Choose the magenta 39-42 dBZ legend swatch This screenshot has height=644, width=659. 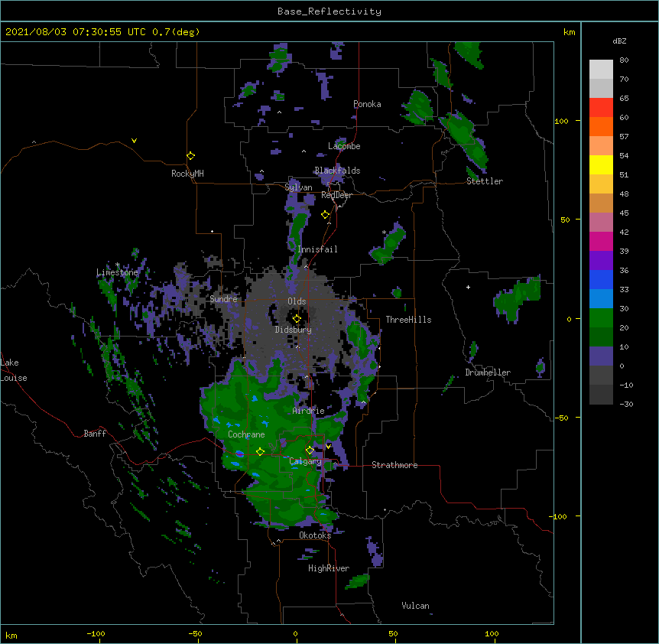point(601,241)
